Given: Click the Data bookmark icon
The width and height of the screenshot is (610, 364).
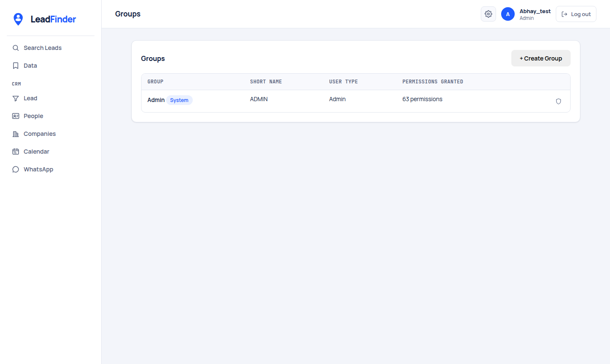Looking at the screenshot, I should click(x=16, y=66).
